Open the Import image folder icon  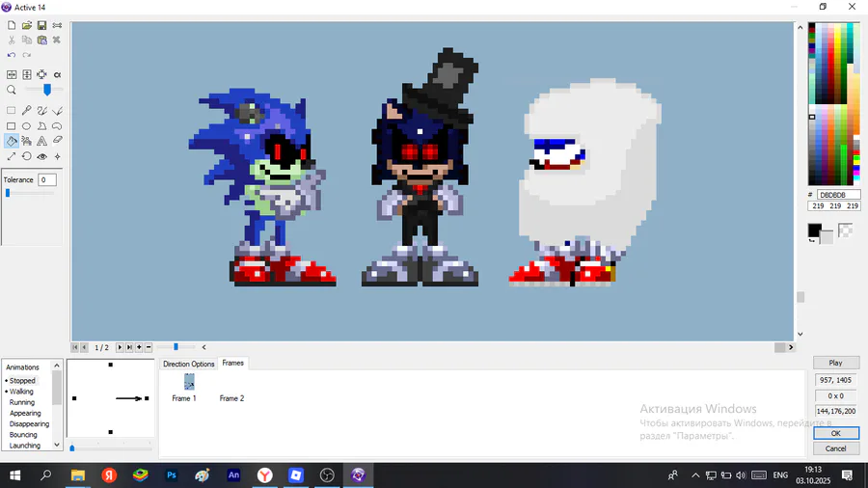pos(27,25)
